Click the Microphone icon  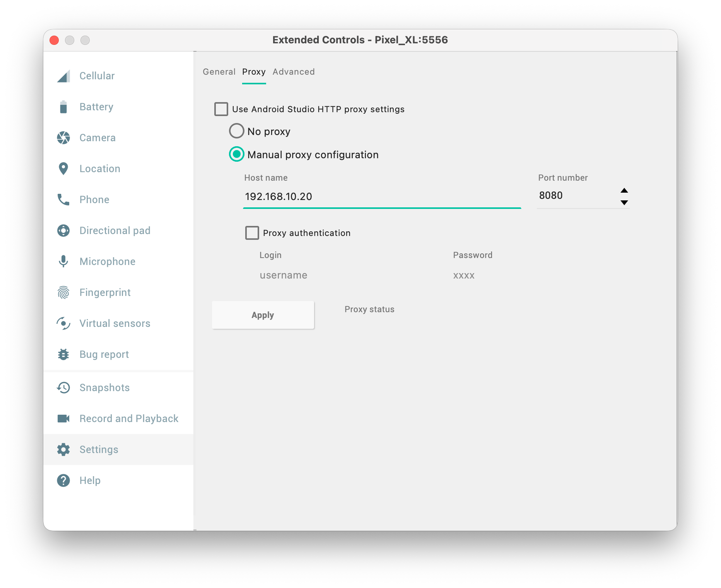(63, 262)
